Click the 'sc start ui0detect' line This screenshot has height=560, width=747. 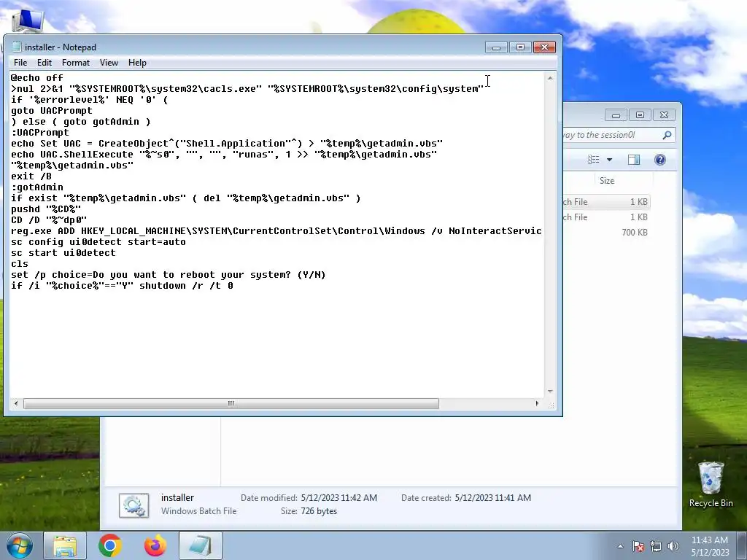point(63,253)
